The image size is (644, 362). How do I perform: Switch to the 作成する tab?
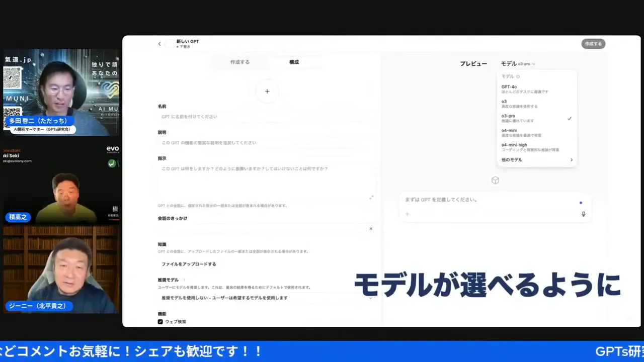[240, 62]
